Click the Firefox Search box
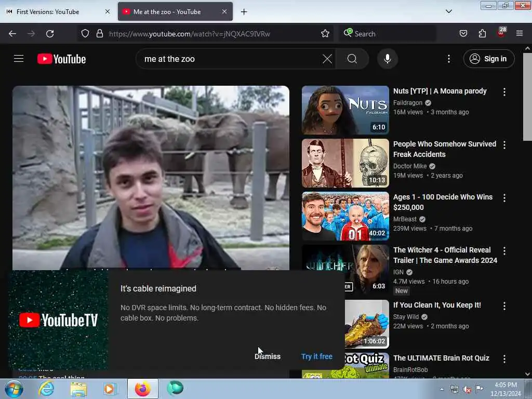532x399 pixels. click(x=388, y=34)
